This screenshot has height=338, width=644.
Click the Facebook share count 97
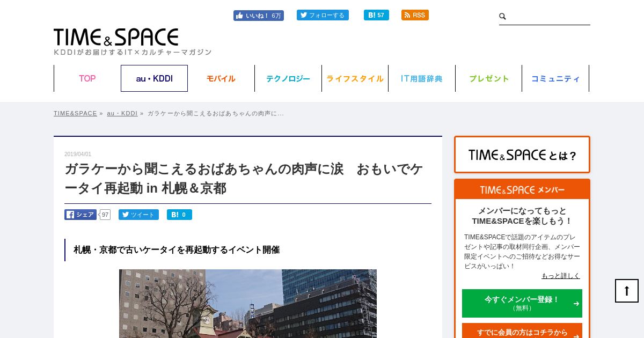pos(105,215)
